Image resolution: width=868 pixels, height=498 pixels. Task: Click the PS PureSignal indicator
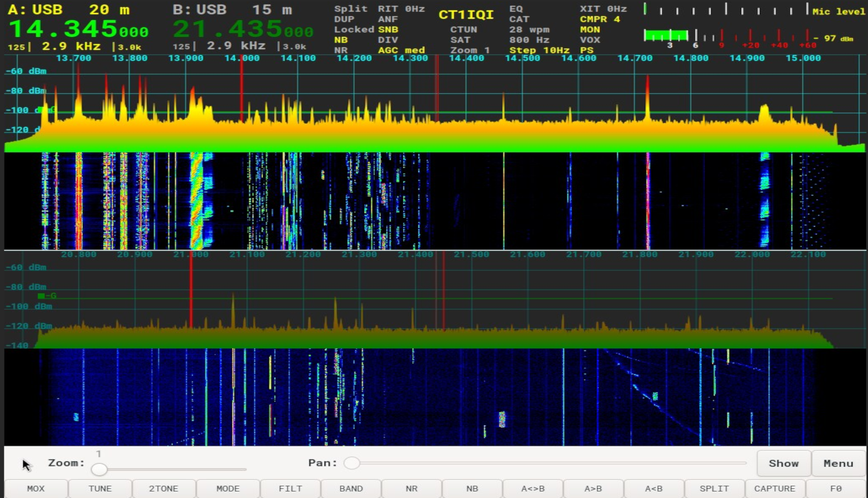click(586, 50)
